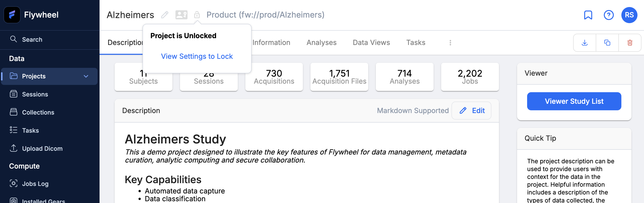Image resolution: width=644 pixels, height=203 pixels.
Task: Delete the project with red trash icon
Action: click(630, 43)
